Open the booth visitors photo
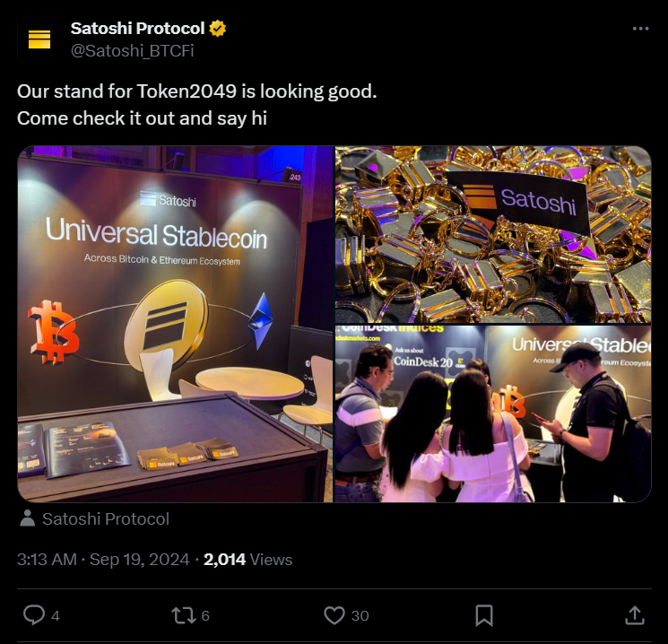Viewport: 668px width, 644px height. (x=493, y=413)
